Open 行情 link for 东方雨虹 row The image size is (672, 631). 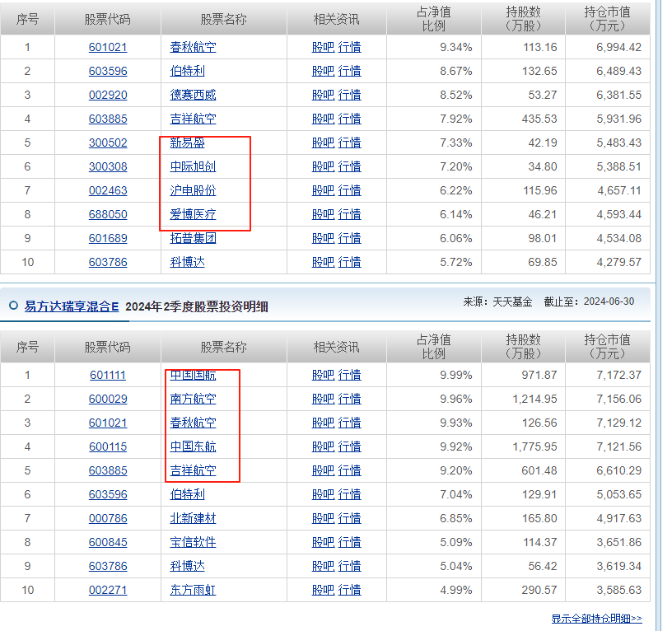[x=350, y=591]
